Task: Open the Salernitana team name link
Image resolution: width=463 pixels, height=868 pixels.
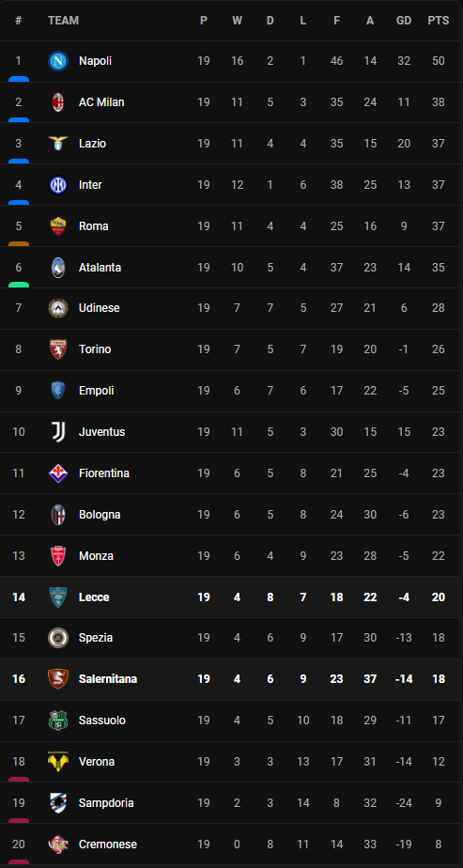Action: coord(108,678)
